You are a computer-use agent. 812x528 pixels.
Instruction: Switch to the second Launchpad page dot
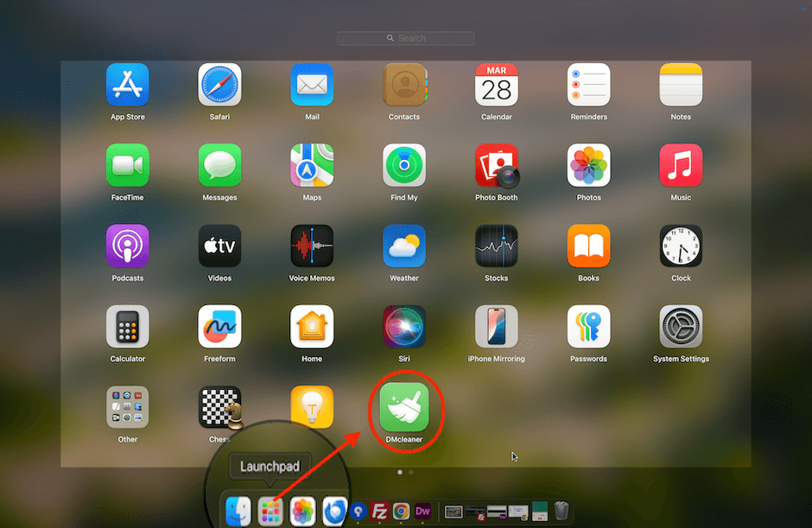click(x=410, y=473)
